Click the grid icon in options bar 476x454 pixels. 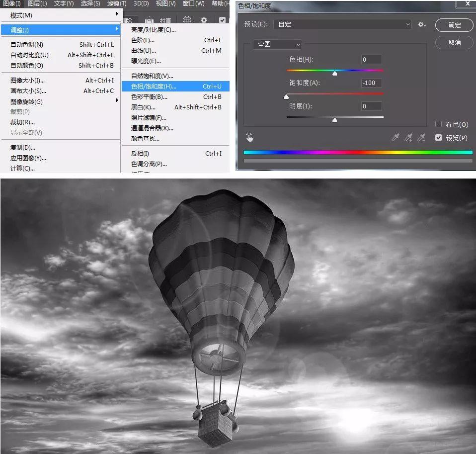(187, 20)
